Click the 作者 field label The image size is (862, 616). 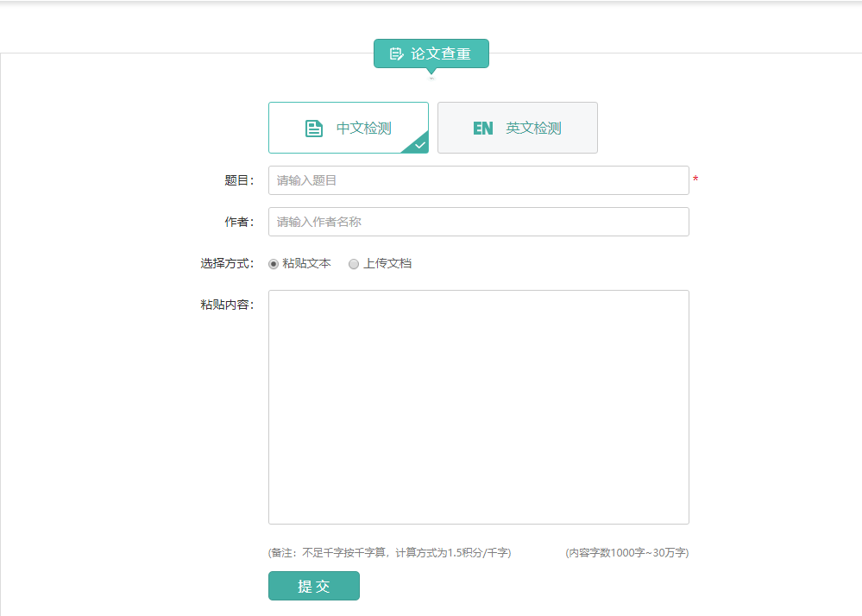tap(238, 222)
